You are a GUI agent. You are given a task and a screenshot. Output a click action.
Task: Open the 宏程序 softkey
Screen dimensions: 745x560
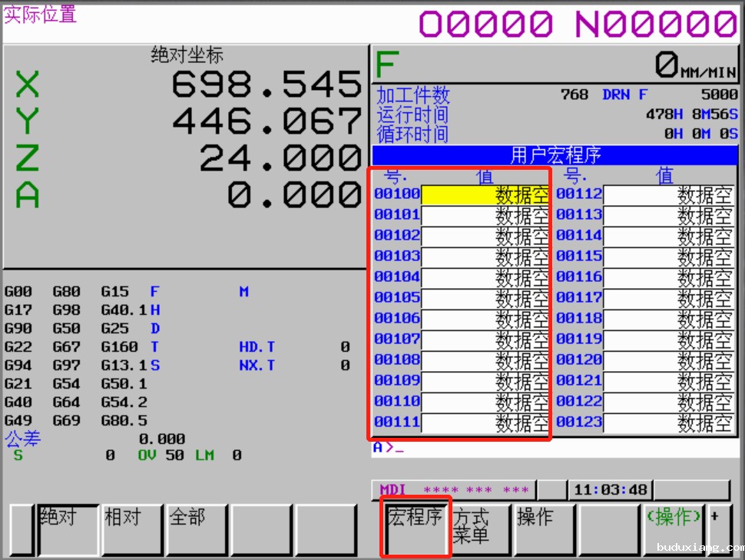(416, 529)
